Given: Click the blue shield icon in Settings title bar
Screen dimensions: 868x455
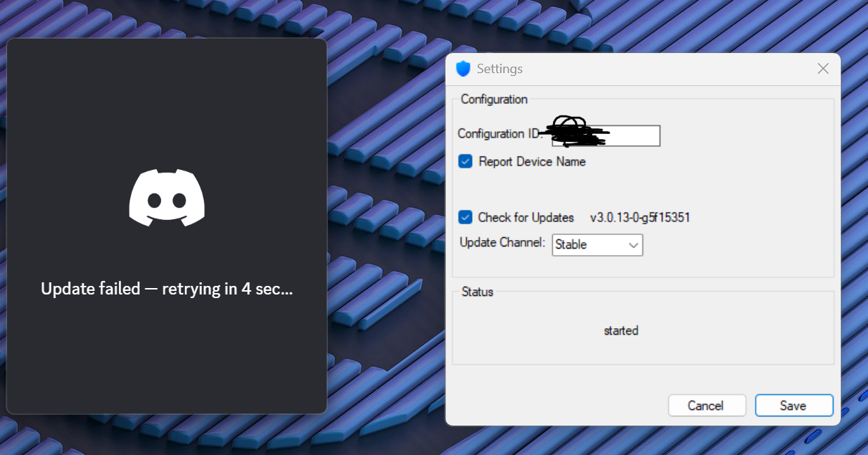Looking at the screenshot, I should [463, 69].
